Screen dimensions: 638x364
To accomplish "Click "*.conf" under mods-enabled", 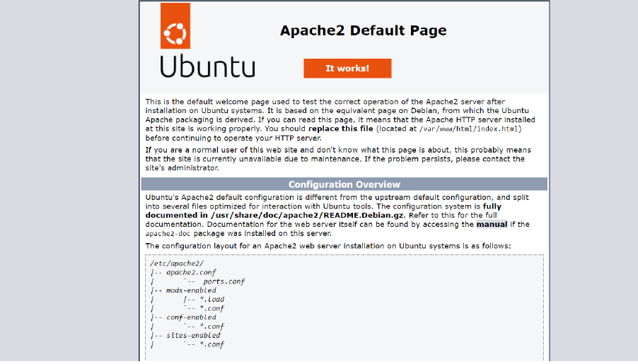I will [x=212, y=308].
